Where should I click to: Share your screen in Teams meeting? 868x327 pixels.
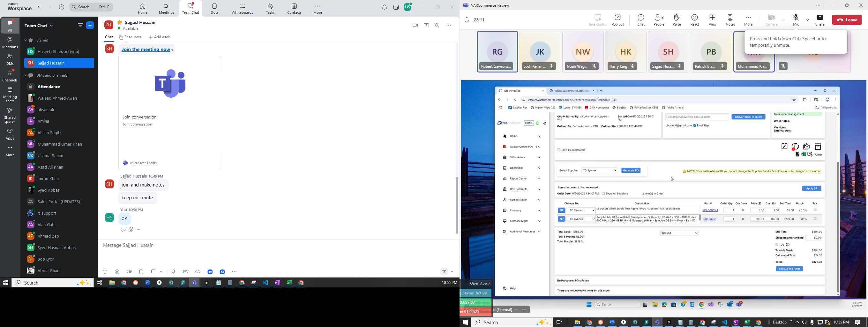(820, 20)
